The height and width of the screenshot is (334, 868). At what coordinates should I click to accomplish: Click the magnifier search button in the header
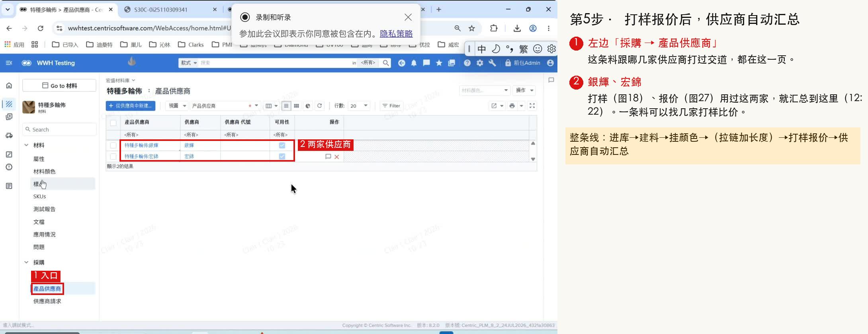pyautogui.click(x=385, y=63)
